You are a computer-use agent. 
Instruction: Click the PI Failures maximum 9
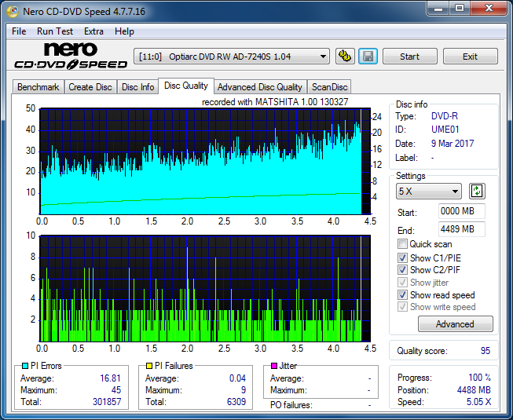pos(244,390)
